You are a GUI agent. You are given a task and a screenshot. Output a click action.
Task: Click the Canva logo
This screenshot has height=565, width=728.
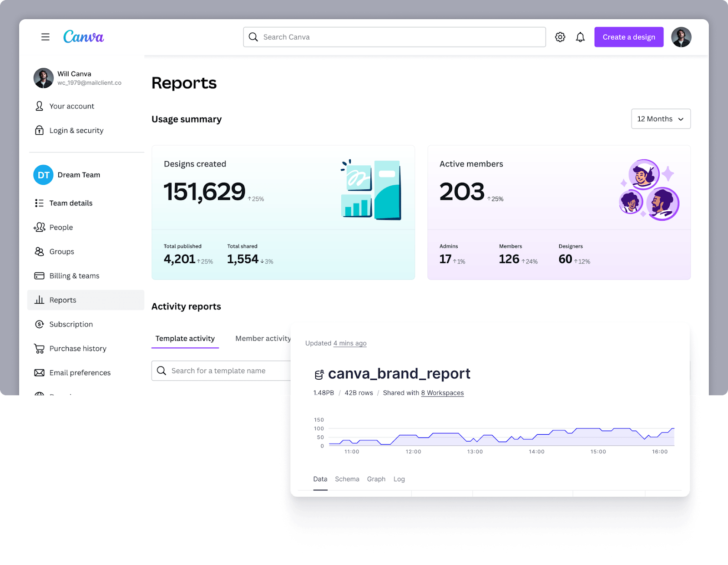click(x=83, y=36)
